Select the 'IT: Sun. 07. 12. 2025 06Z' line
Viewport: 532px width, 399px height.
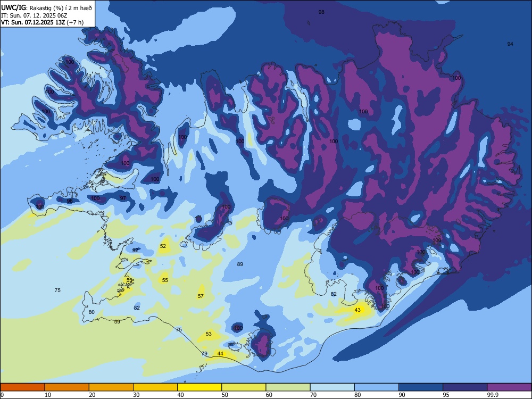[x=33, y=15]
